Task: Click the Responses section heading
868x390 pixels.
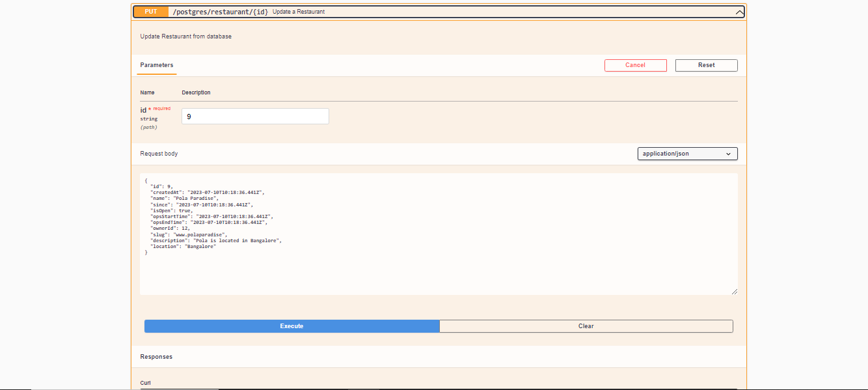Action: point(156,357)
